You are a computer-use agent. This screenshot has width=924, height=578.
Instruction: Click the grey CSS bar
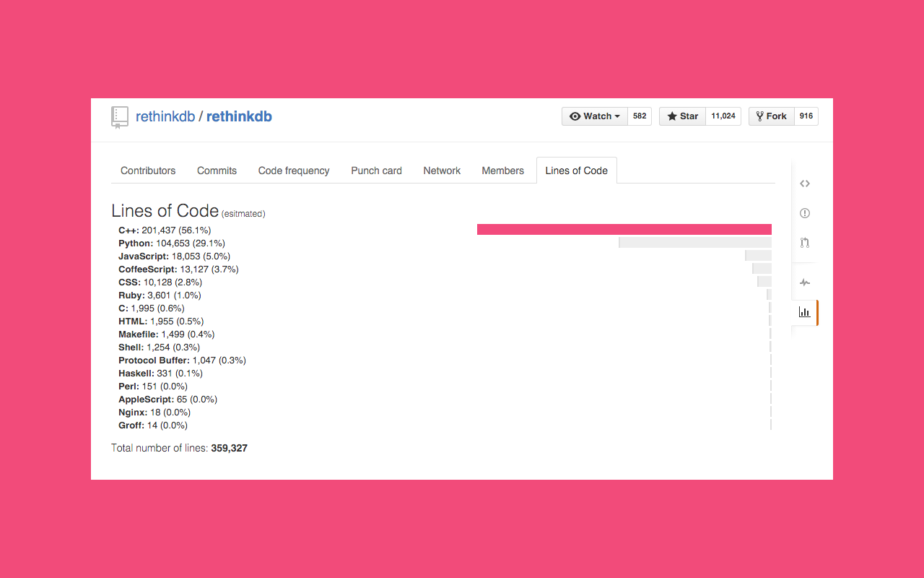pyautogui.click(x=764, y=281)
